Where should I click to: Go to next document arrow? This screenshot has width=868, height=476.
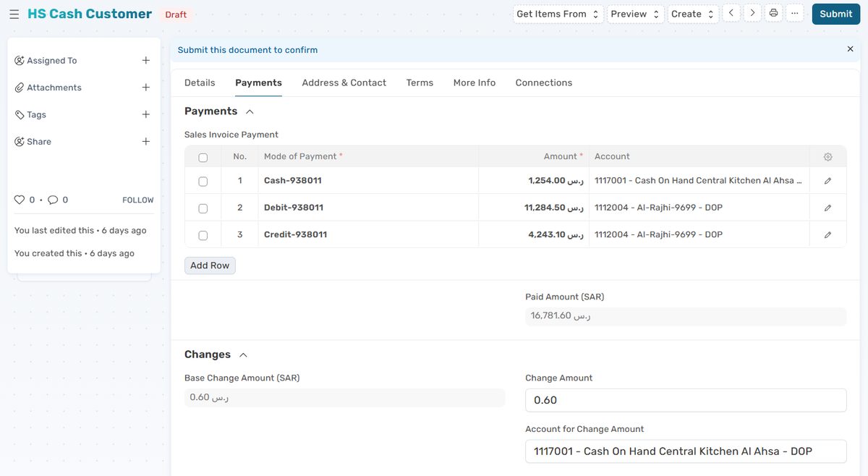coord(752,14)
